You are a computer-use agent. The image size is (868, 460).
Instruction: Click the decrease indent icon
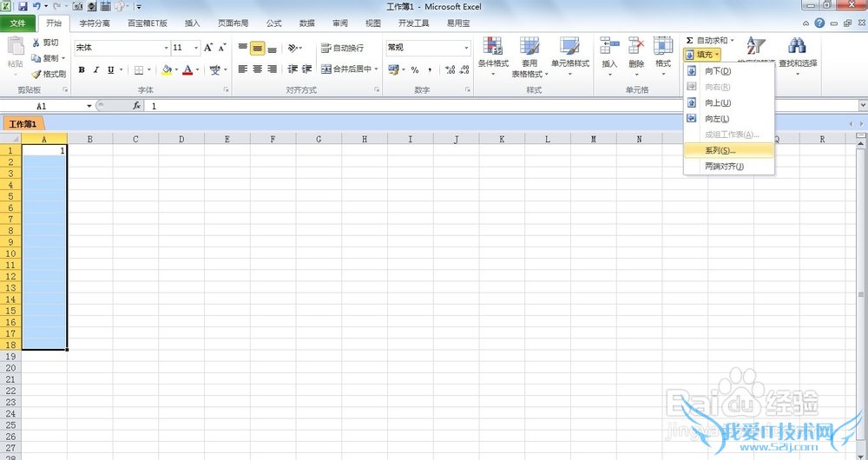293,69
